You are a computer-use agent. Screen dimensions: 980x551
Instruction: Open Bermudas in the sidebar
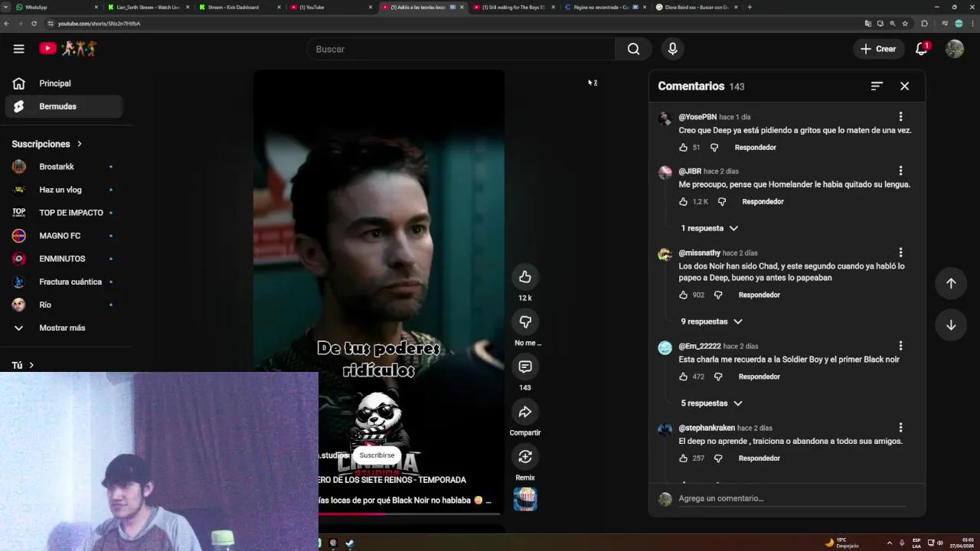63,106
